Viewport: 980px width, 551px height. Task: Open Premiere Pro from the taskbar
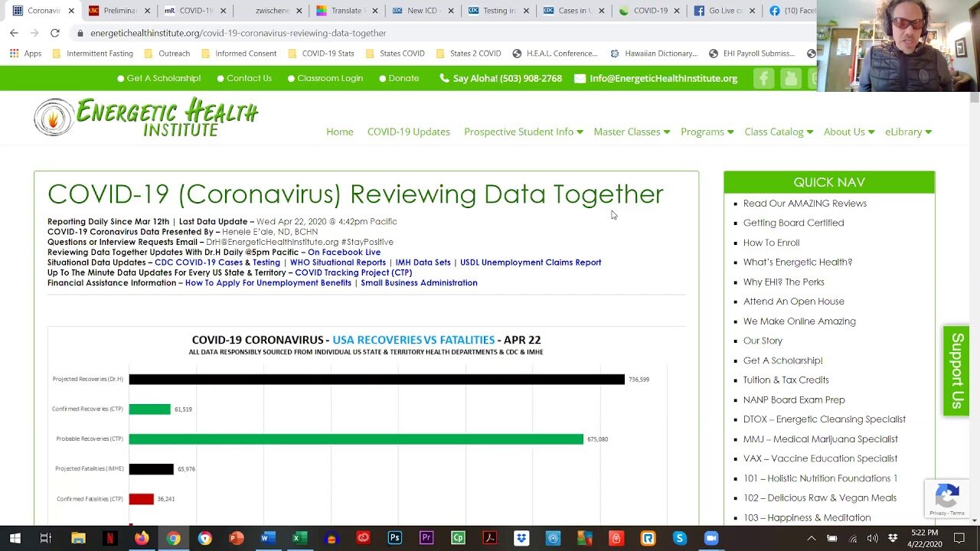(x=426, y=538)
